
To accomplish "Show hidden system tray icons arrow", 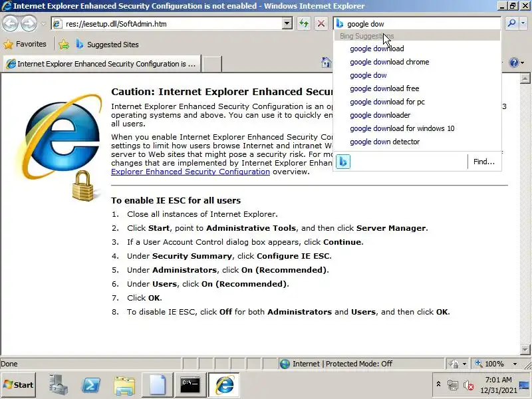I will [438, 384].
